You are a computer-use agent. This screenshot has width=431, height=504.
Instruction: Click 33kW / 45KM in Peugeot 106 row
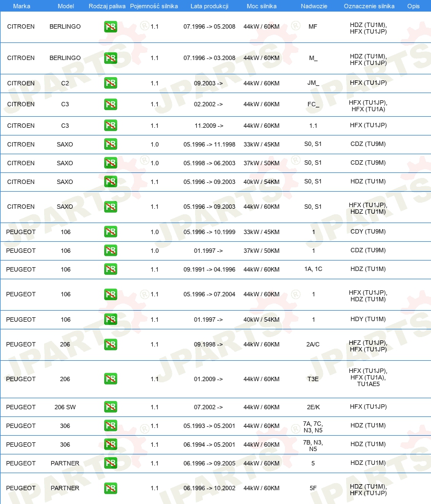(x=261, y=232)
